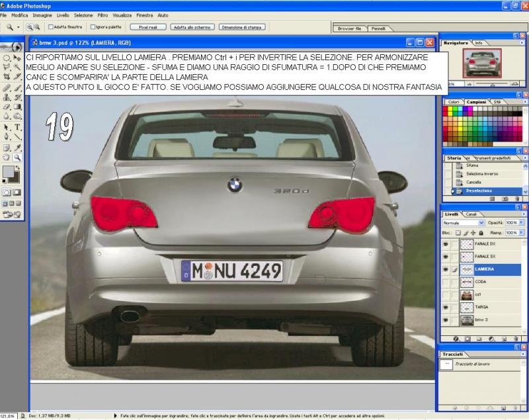The height and width of the screenshot is (420, 529).
Task: Enable the 'Adatta finestra' checkbox
Action: [51, 27]
